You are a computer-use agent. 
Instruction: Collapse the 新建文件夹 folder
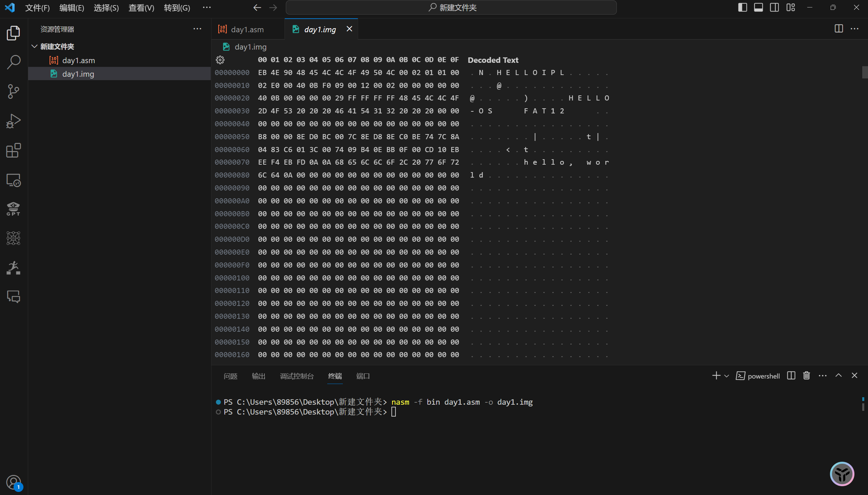click(119, 47)
